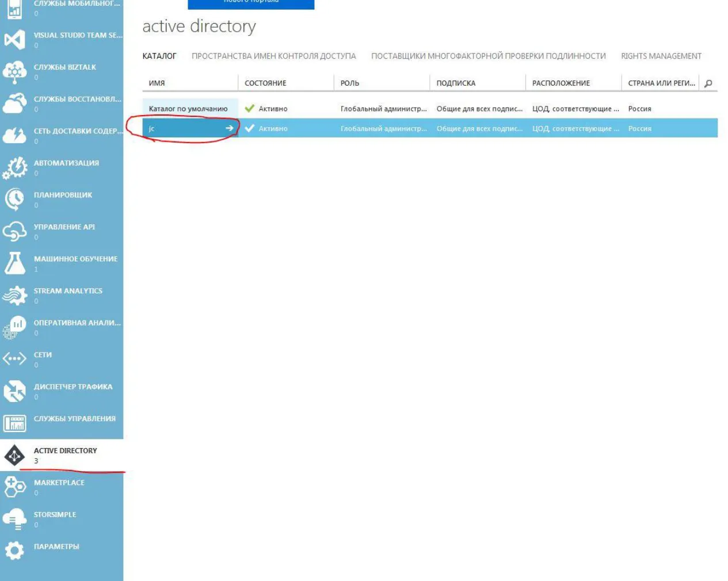Click the location cell in the jc row
Screen dimensions: 728x581
(575, 129)
